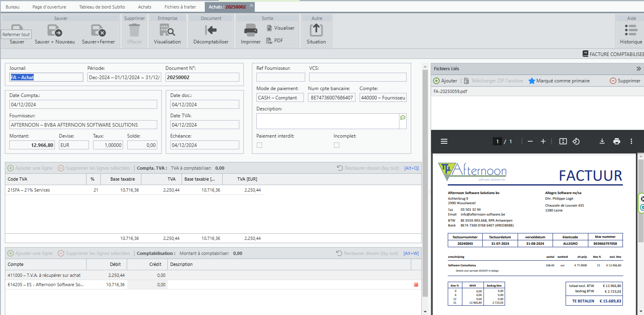This screenshot has width=644, height=315.
Task: Open Mode de paiement CASH – Comptant dropdown
Action: coord(280,97)
